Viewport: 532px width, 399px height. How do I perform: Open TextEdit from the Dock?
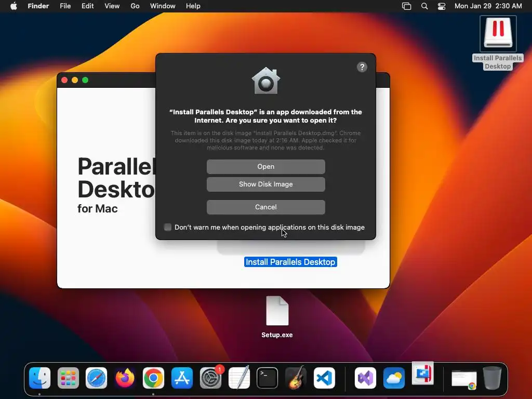[239, 377]
